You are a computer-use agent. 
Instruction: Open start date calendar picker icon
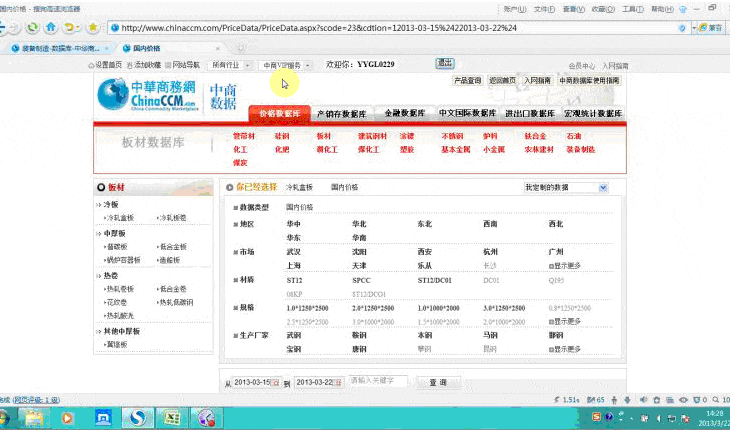pyautogui.click(x=277, y=383)
